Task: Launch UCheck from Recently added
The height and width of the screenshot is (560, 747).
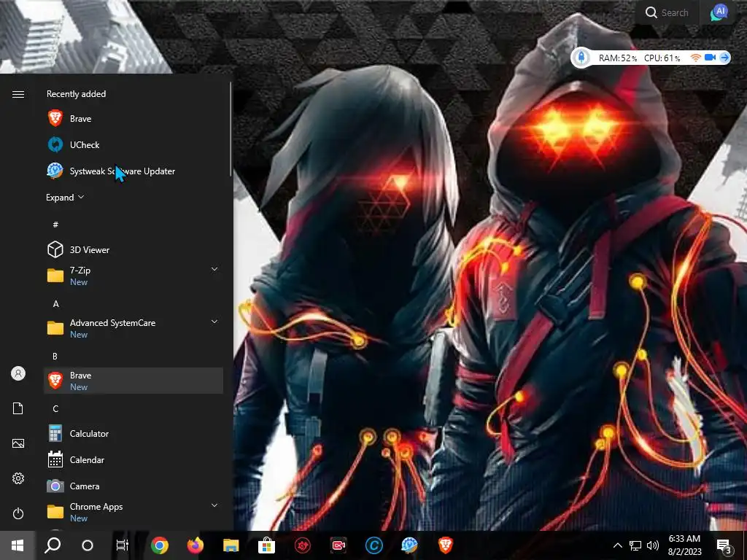Action: tap(133, 145)
